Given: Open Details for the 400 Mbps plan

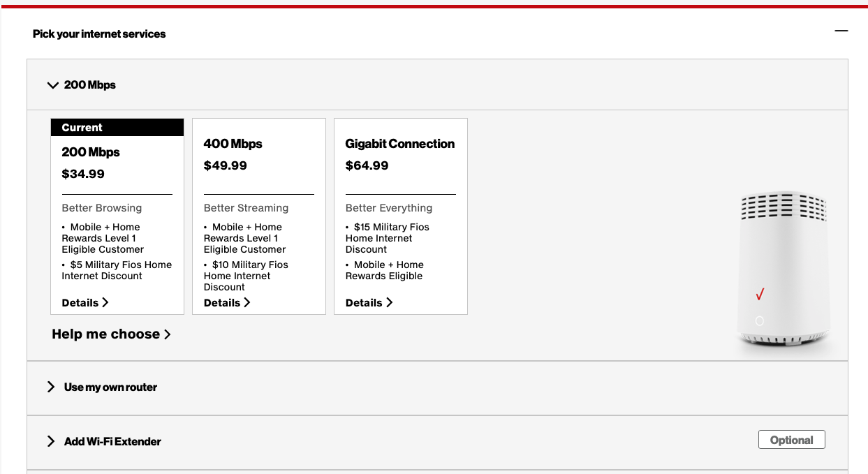Looking at the screenshot, I should (227, 302).
